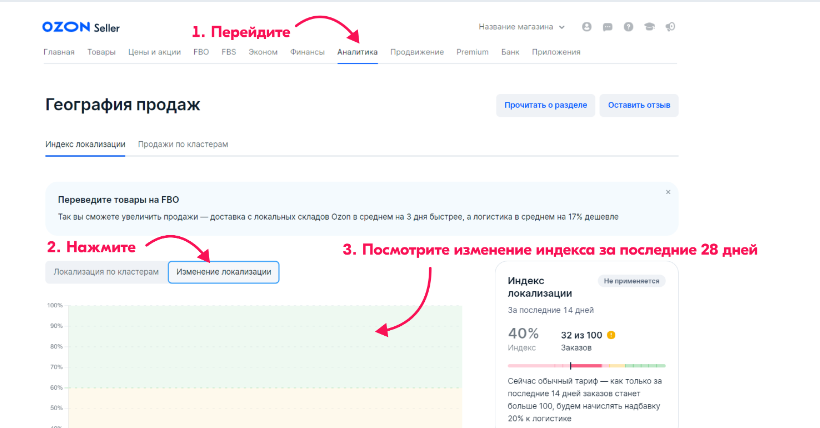Open the Аналитика menu

click(x=358, y=52)
